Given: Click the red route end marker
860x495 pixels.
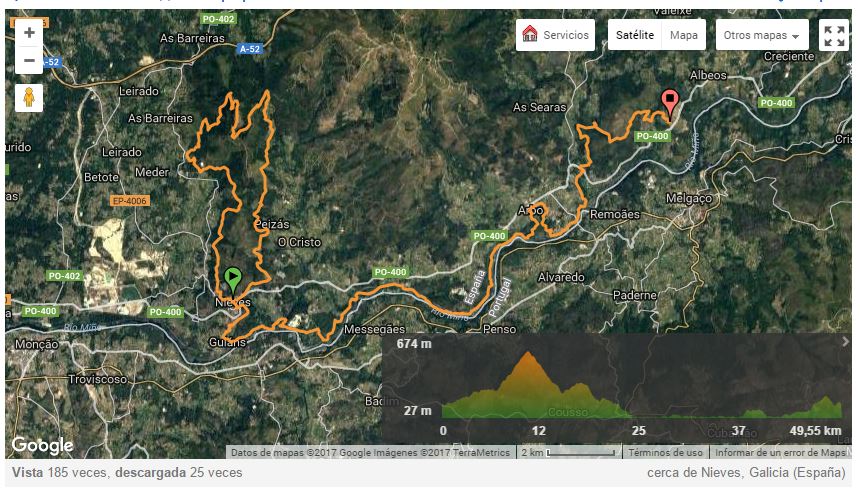Looking at the screenshot, I should (670, 104).
